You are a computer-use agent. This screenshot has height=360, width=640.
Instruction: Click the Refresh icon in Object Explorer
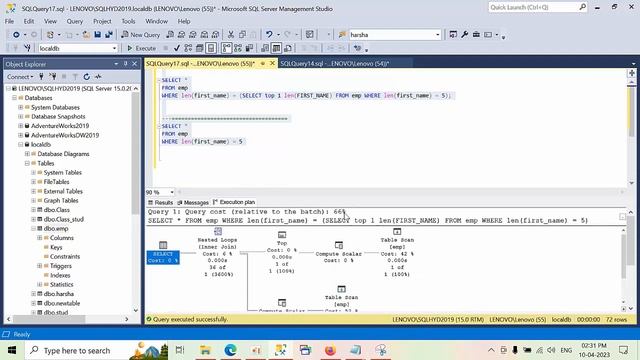[87, 77]
